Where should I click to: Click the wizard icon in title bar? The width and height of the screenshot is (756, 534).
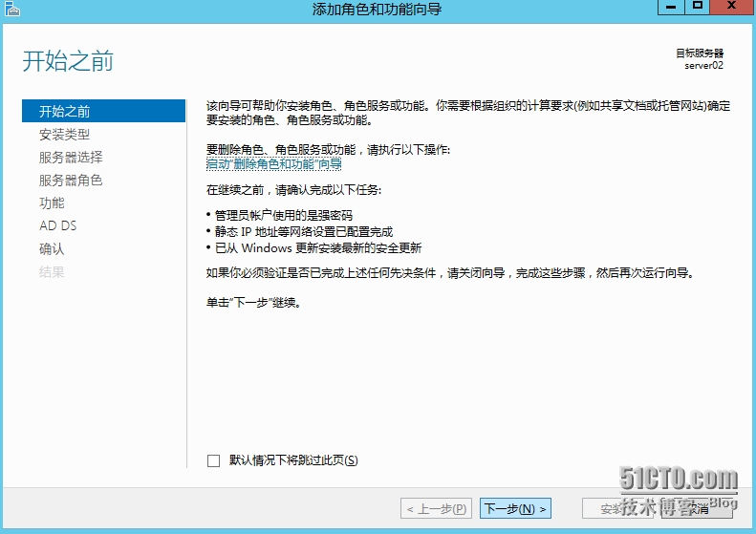coord(12,10)
